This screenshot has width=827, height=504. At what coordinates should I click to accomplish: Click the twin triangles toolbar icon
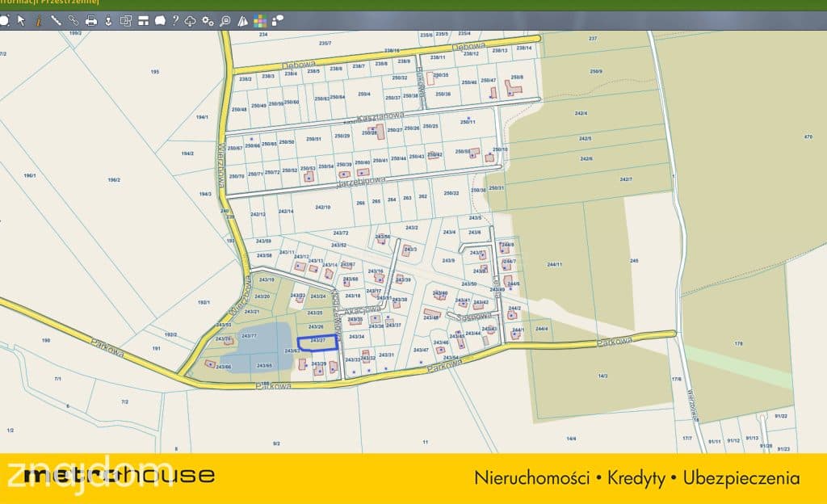242,21
